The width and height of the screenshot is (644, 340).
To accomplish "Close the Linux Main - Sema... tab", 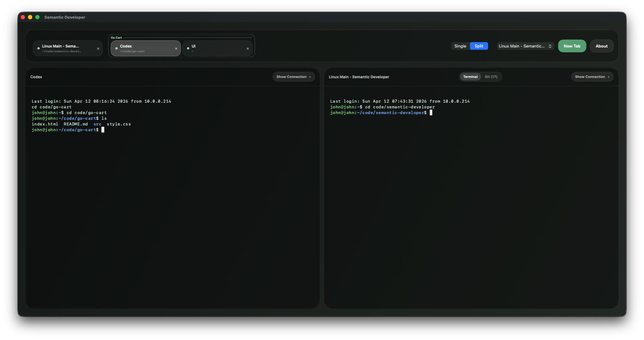I will (x=98, y=48).
